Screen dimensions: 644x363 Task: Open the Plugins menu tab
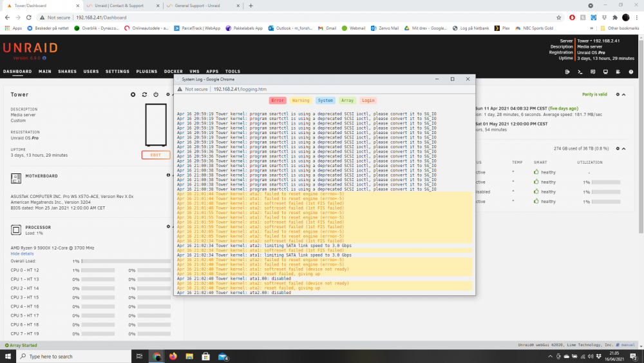(x=147, y=72)
